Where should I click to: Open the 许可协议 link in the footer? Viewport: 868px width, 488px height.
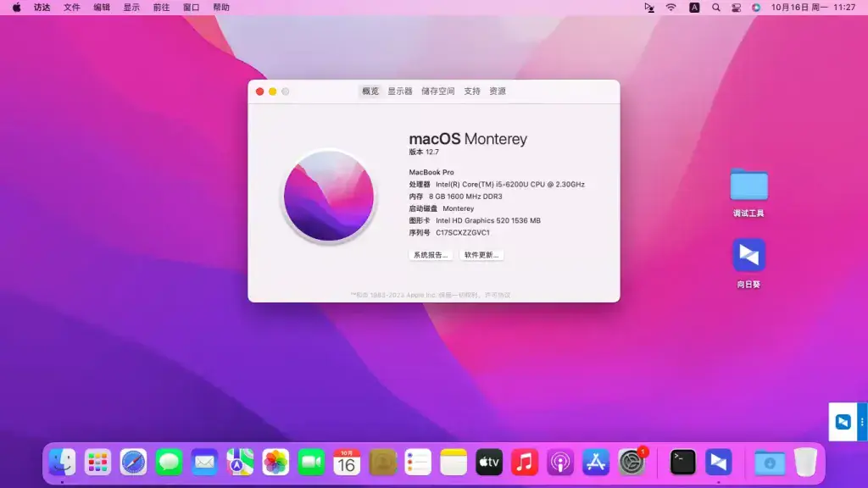point(498,296)
